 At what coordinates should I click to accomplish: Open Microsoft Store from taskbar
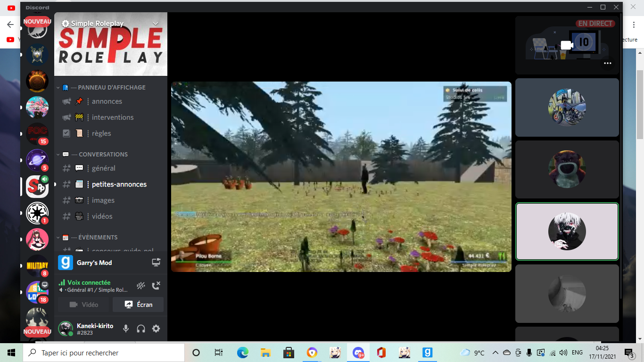pos(289,353)
